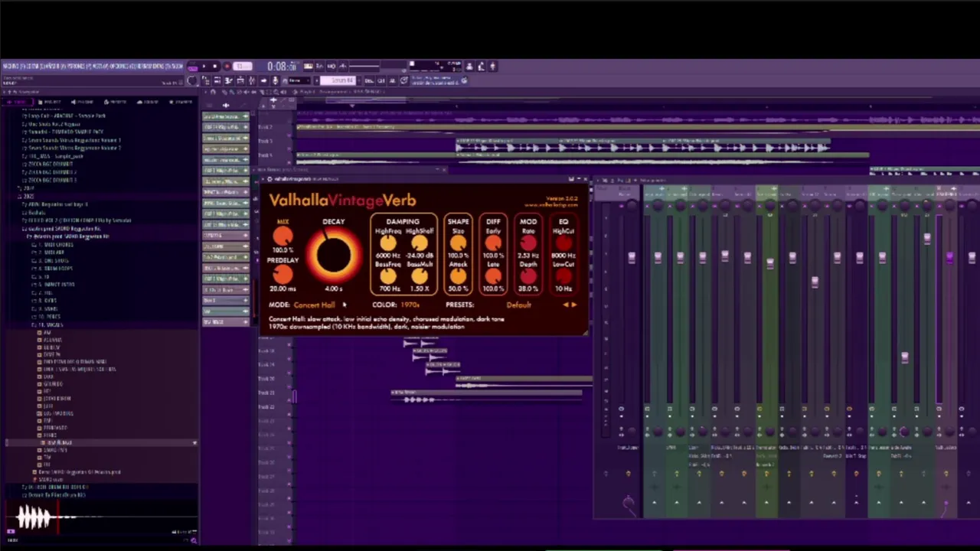Open the PRESETS menu showing Default
Viewport: 980px width, 551px height.
pos(518,305)
